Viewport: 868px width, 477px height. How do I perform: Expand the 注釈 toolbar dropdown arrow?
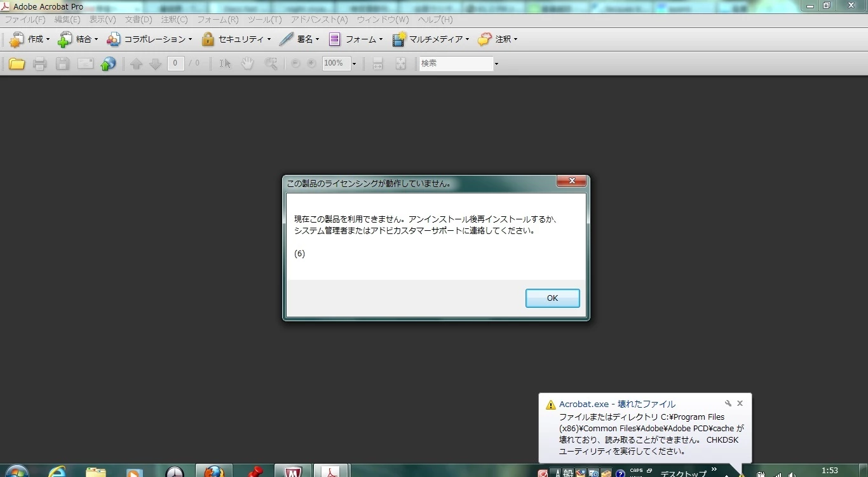pyautogui.click(x=515, y=39)
